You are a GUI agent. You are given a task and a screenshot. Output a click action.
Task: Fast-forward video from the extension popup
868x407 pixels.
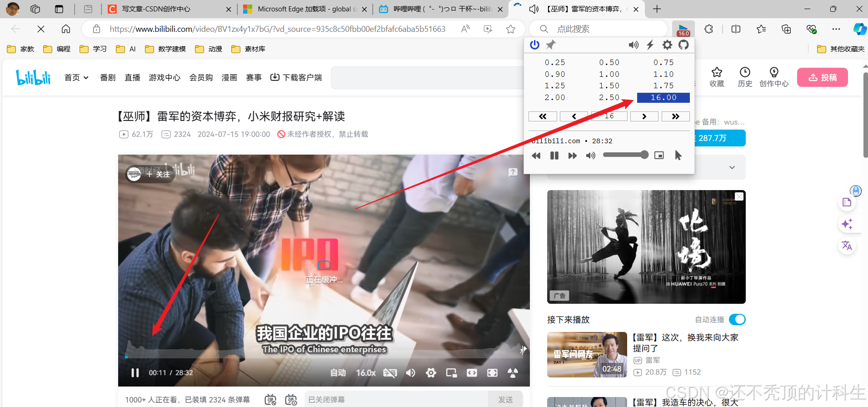coord(573,156)
